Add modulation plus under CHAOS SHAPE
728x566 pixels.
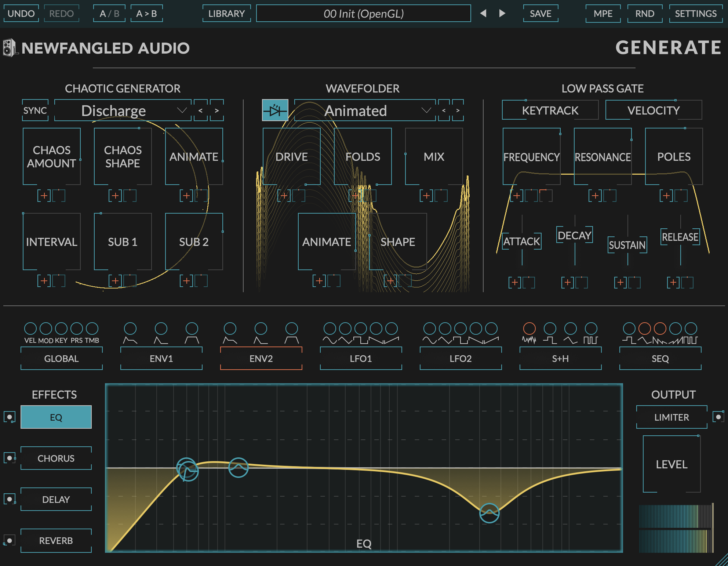(x=115, y=196)
